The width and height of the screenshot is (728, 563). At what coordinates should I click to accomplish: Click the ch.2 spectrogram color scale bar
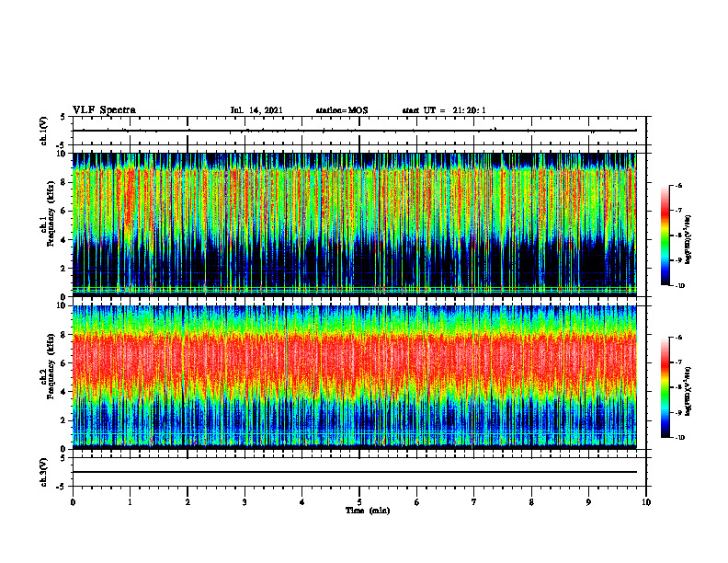[665, 387]
